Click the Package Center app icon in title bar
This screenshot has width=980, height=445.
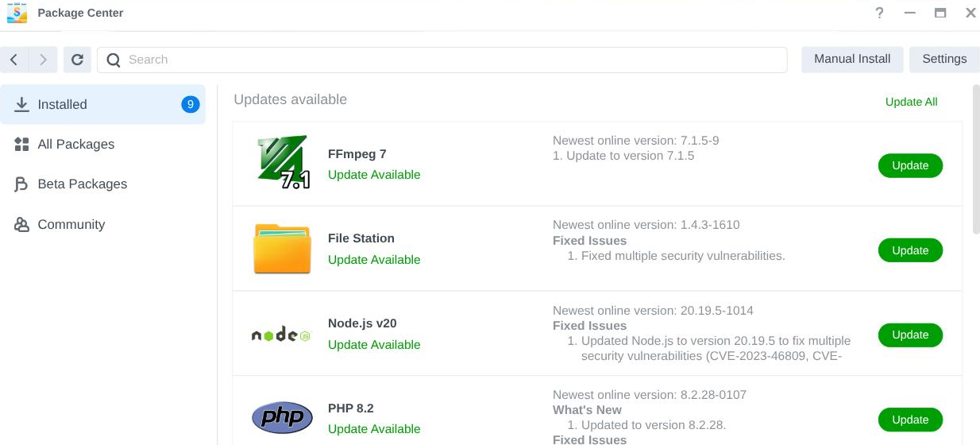point(17,14)
